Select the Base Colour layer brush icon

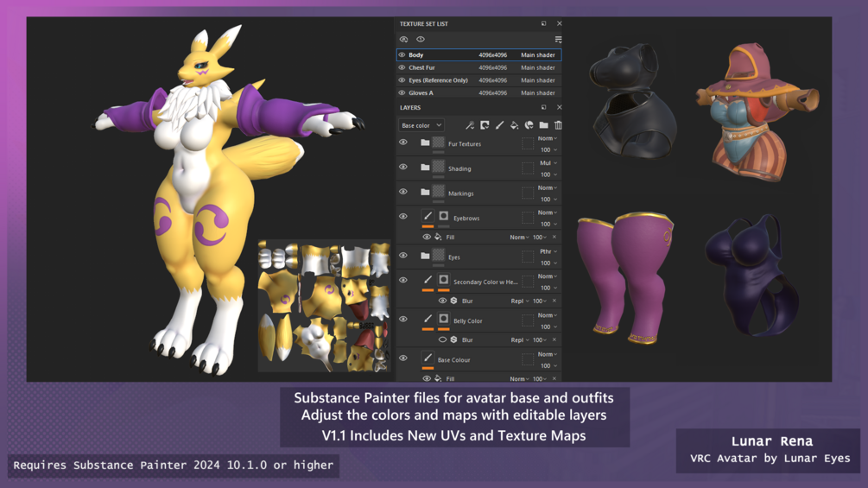point(428,358)
